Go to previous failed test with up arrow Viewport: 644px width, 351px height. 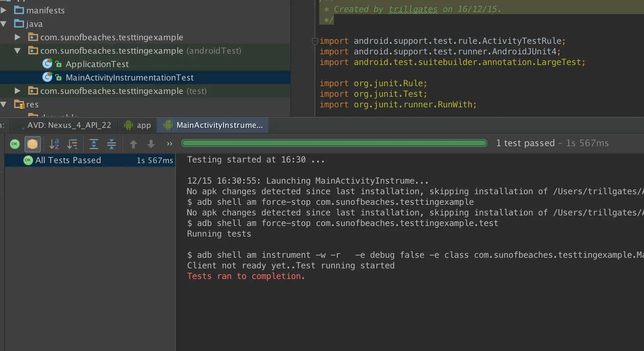pyautogui.click(x=133, y=144)
